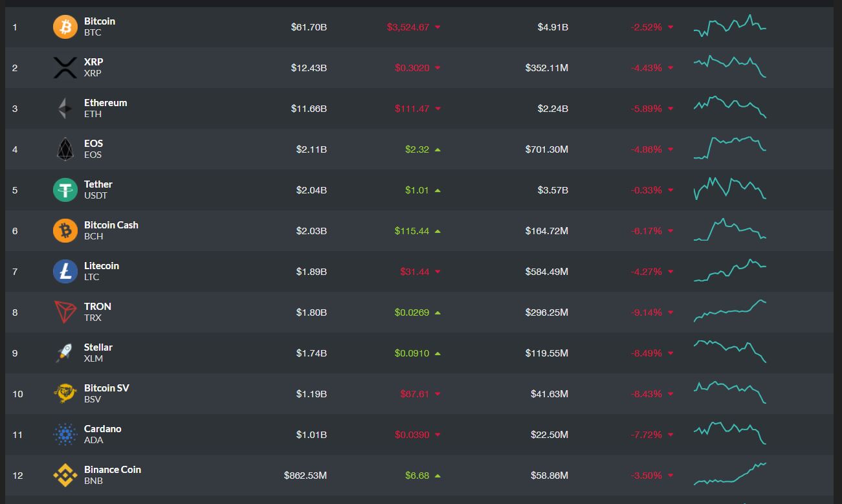Image resolution: width=842 pixels, height=504 pixels.
Task: Click the XRP logo icon
Action: [65, 68]
